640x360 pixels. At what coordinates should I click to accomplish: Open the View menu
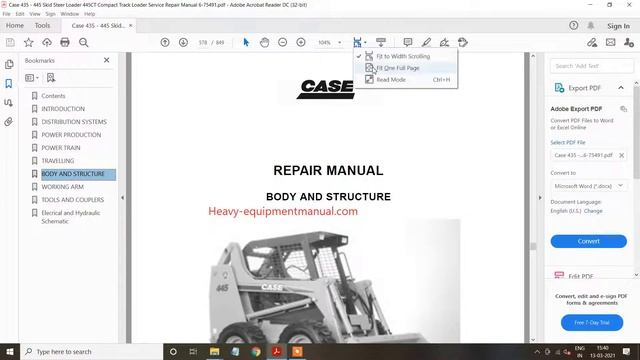coord(35,14)
